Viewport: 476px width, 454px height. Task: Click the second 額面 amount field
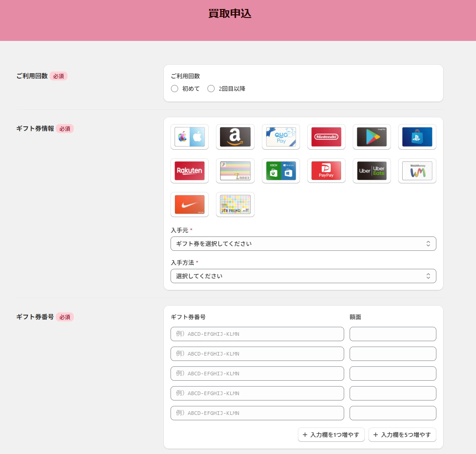[x=393, y=354]
